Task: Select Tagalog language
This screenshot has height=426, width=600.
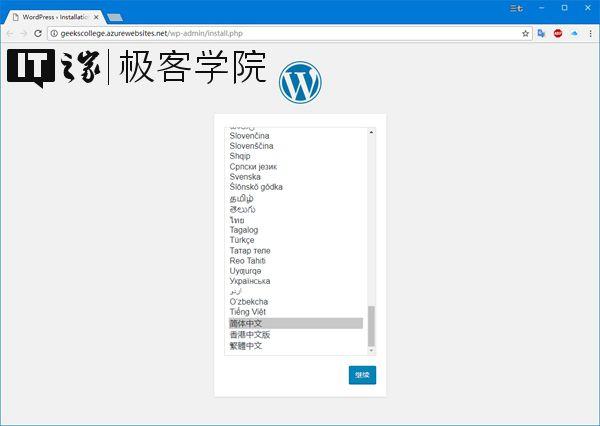Action: [x=244, y=230]
